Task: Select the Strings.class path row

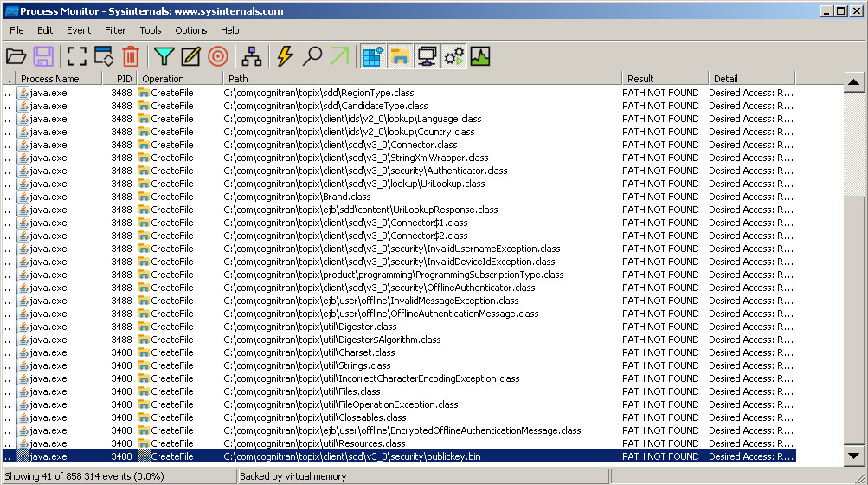Action: [x=399, y=365]
